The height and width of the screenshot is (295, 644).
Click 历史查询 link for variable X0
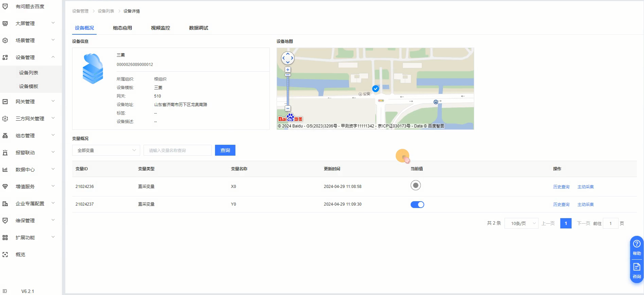[x=561, y=187]
